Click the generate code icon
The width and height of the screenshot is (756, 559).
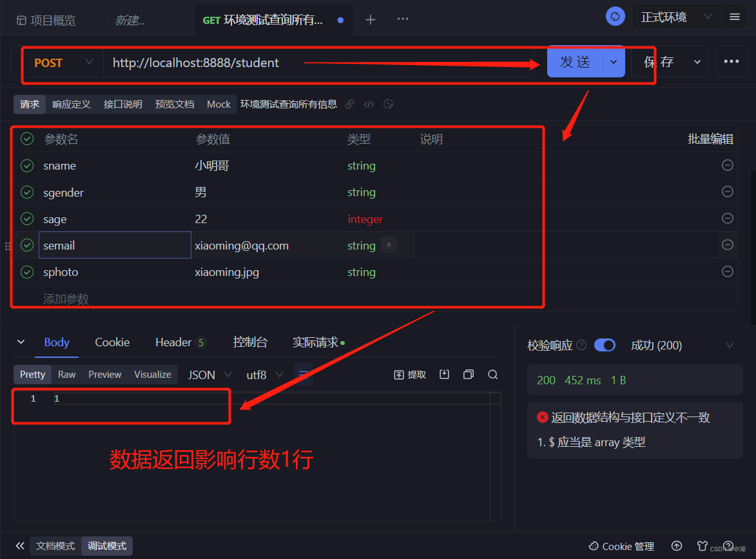369,104
